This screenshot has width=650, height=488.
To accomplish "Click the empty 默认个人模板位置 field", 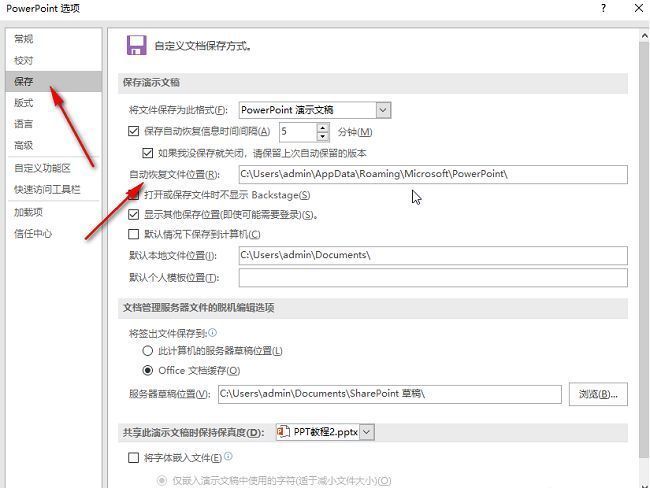I will [x=433, y=278].
